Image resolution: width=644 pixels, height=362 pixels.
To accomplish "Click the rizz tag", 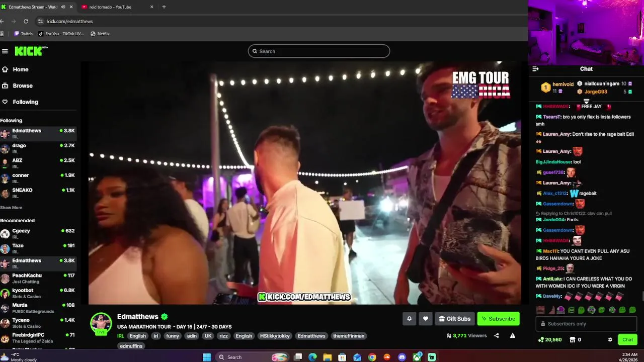I will [223, 336].
